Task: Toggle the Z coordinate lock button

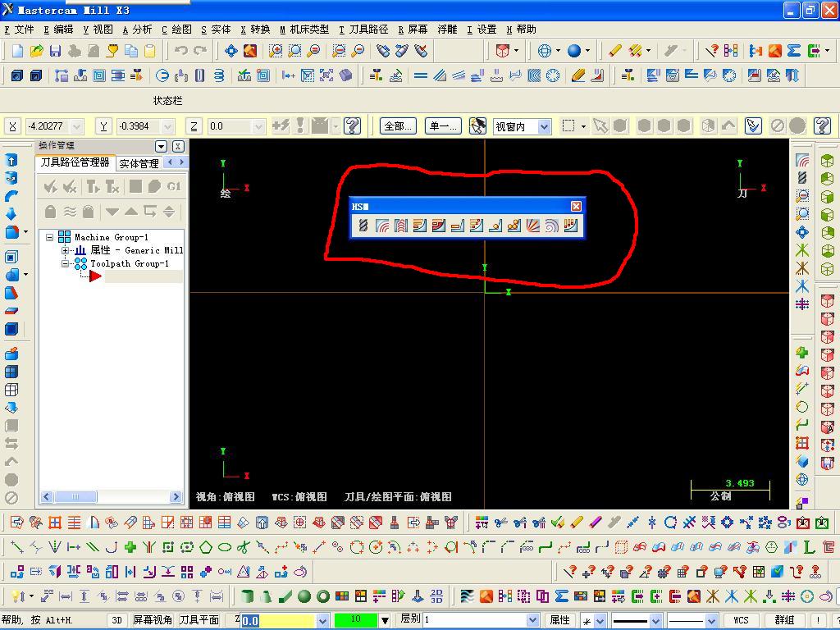Action: [x=194, y=126]
